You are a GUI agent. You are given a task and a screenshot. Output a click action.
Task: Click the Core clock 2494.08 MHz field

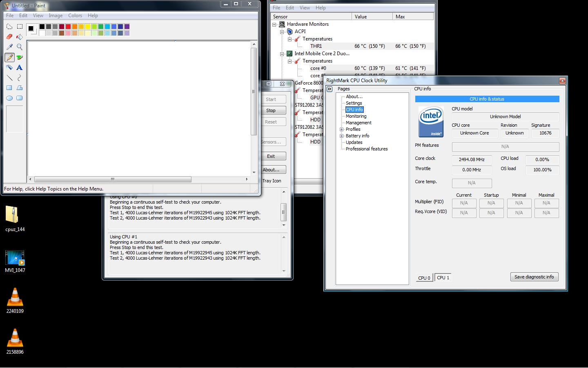point(472,159)
